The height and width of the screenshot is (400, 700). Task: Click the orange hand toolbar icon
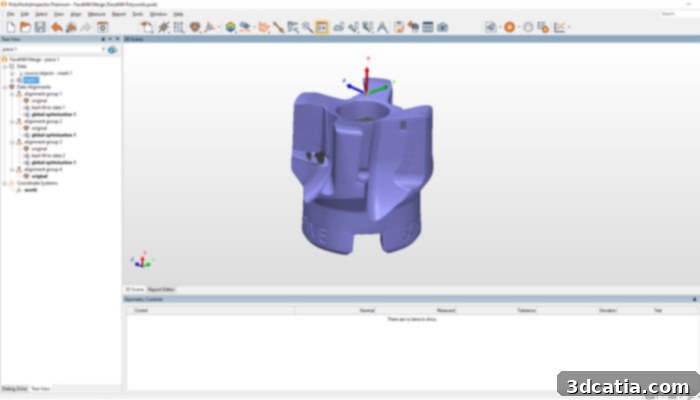264,27
